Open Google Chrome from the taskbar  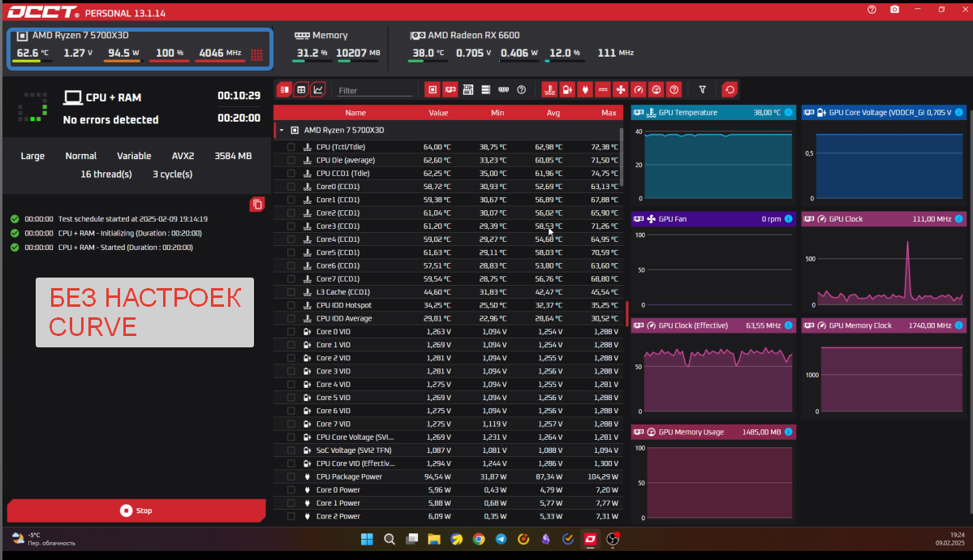click(479, 539)
